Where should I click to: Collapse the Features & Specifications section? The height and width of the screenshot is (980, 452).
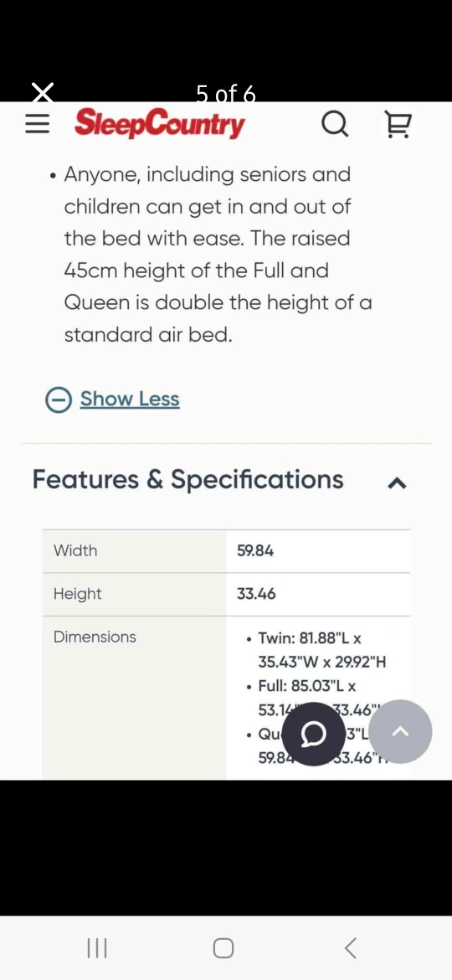(397, 482)
